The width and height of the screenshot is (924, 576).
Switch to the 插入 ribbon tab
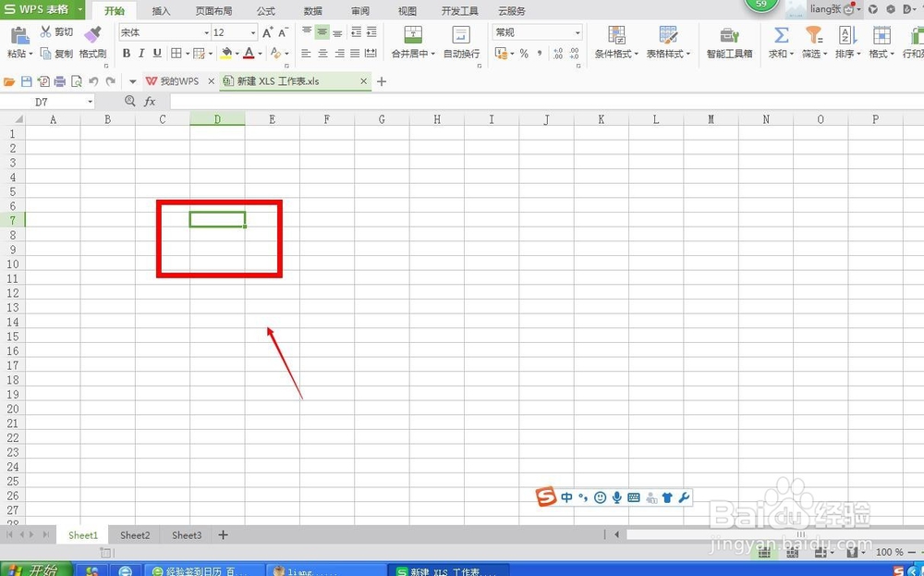click(160, 11)
